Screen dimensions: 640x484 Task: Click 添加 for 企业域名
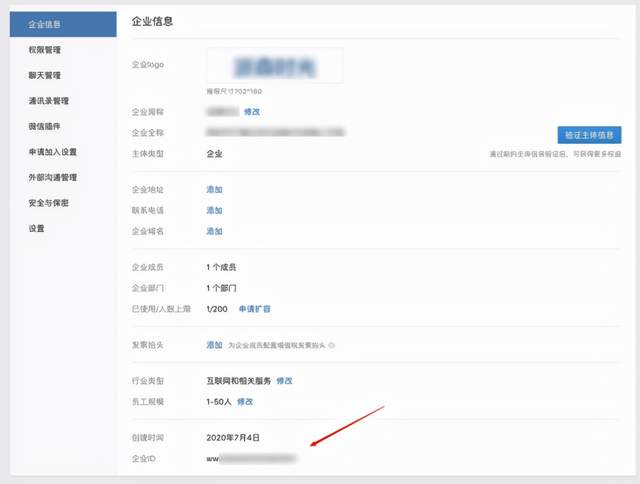(x=214, y=231)
